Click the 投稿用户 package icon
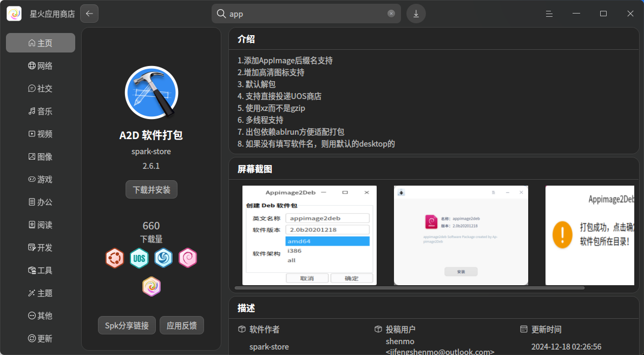Viewport: 644px width, 355px height. (x=378, y=329)
